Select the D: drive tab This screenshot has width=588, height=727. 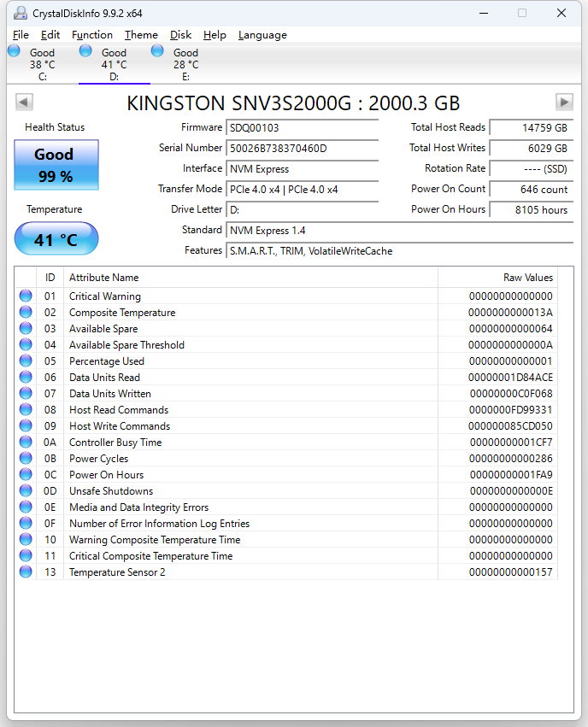click(115, 64)
